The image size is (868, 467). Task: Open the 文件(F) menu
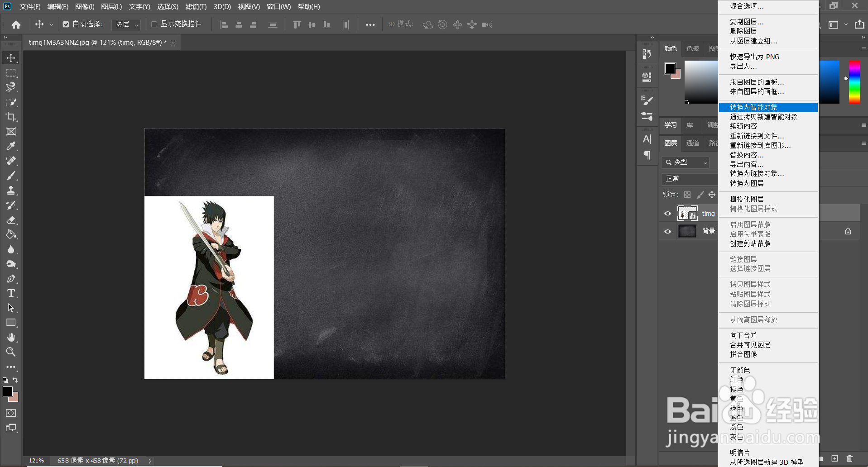tap(30, 7)
